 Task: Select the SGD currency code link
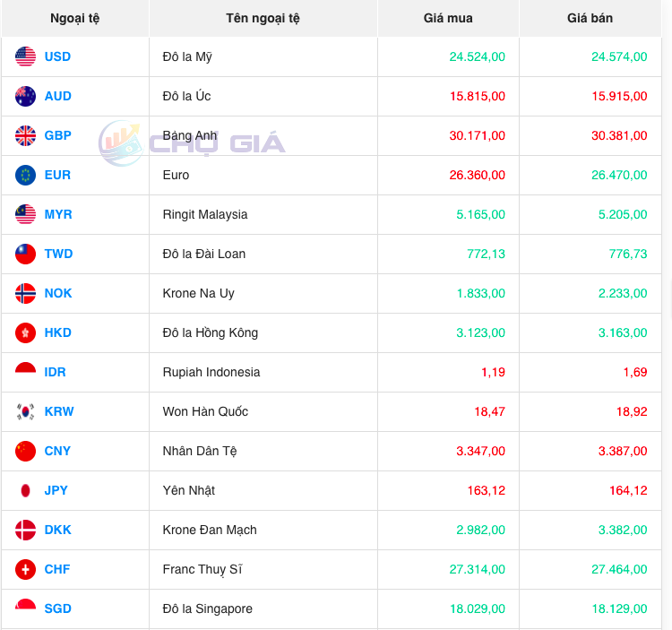(57, 608)
